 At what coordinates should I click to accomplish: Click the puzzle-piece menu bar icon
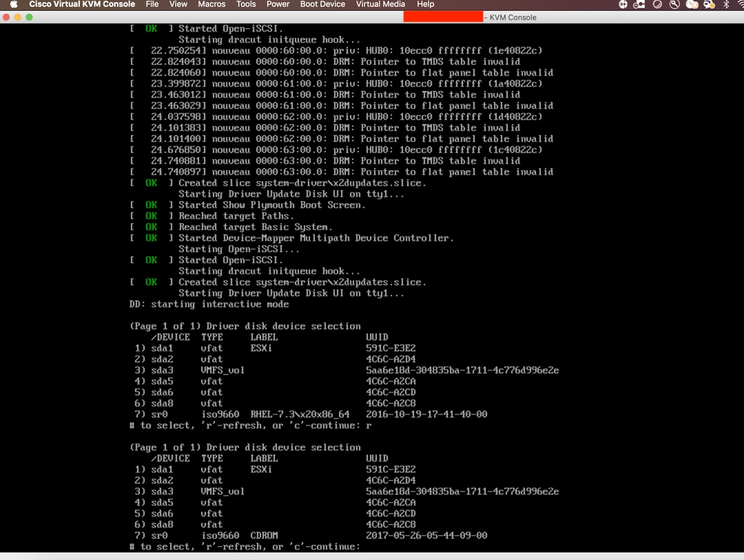pos(639,4)
